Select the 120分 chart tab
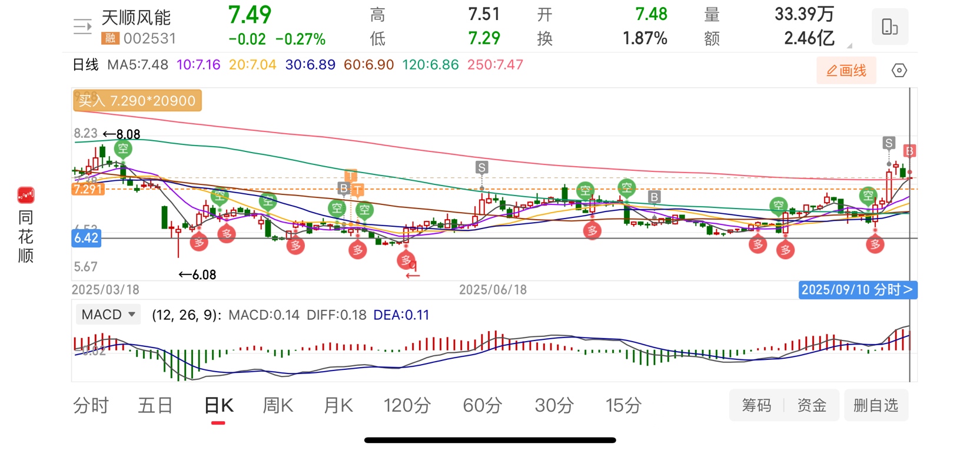The height and width of the screenshot is (453, 980). click(407, 405)
